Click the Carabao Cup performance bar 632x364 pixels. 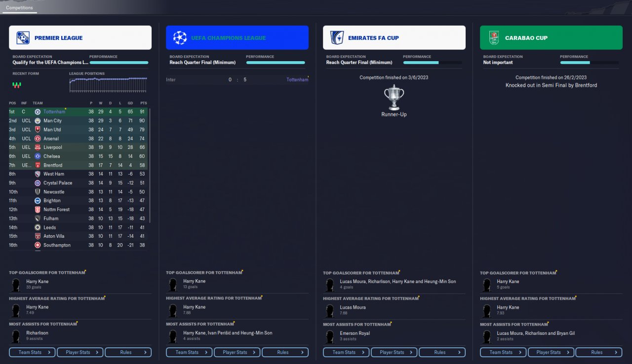pos(590,63)
